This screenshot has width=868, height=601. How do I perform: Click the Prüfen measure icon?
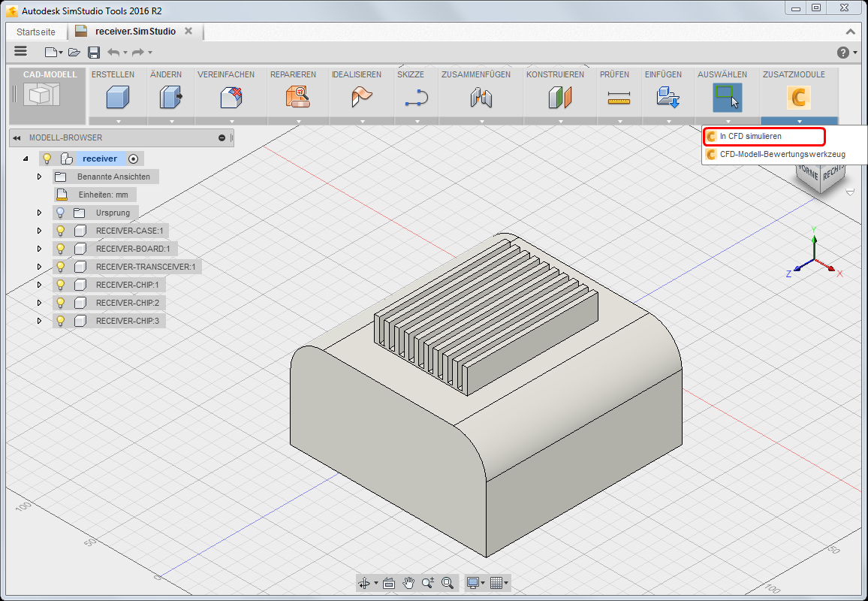pyautogui.click(x=619, y=98)
